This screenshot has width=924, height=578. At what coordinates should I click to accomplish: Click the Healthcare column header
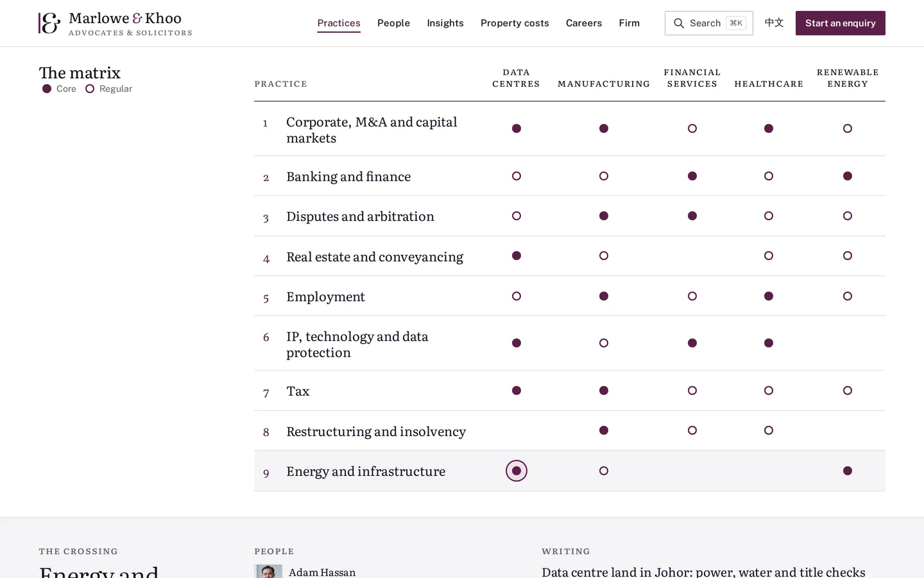(x=769, y=83)
